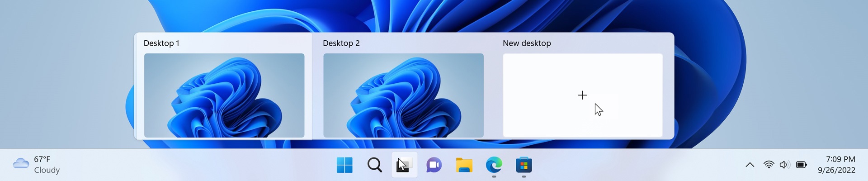Click the volume speaker icon

pyautogui.click(x=784, y=165)
